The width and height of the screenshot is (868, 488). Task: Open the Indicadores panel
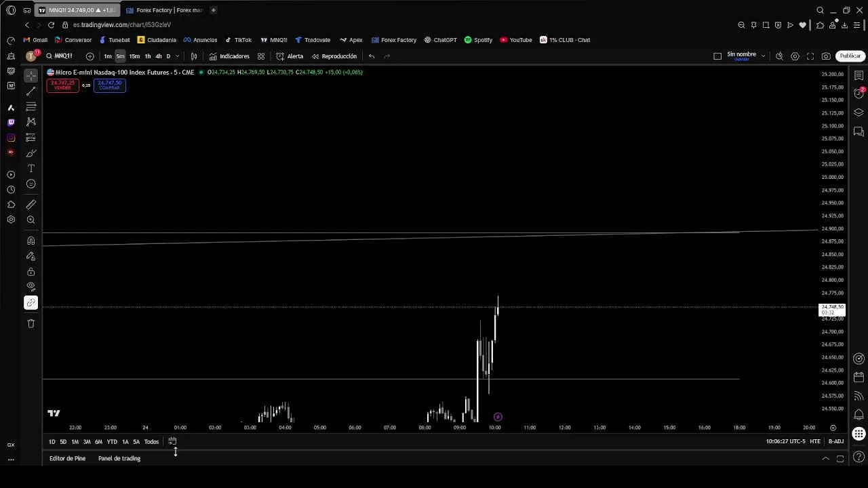pos(229,56)
